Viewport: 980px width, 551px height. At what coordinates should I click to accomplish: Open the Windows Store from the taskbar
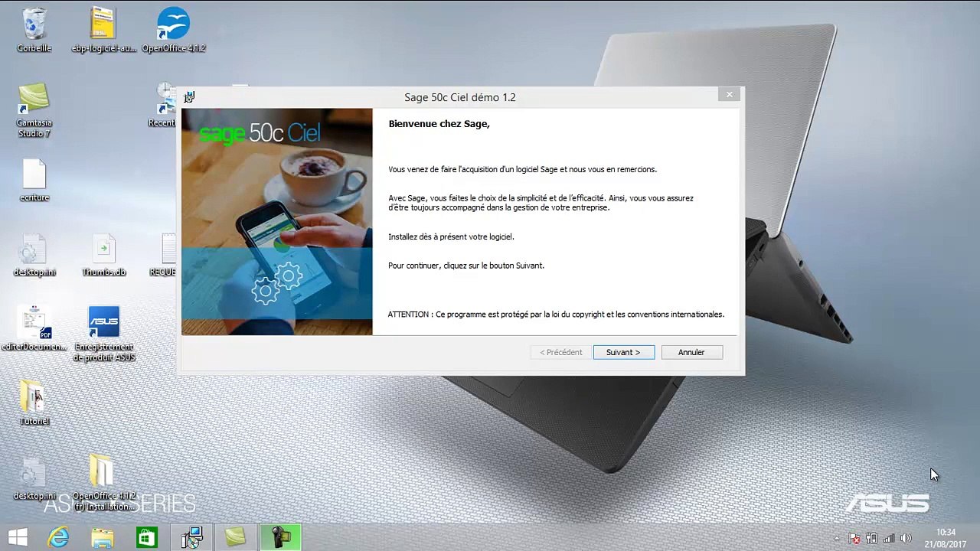point(146,537)
